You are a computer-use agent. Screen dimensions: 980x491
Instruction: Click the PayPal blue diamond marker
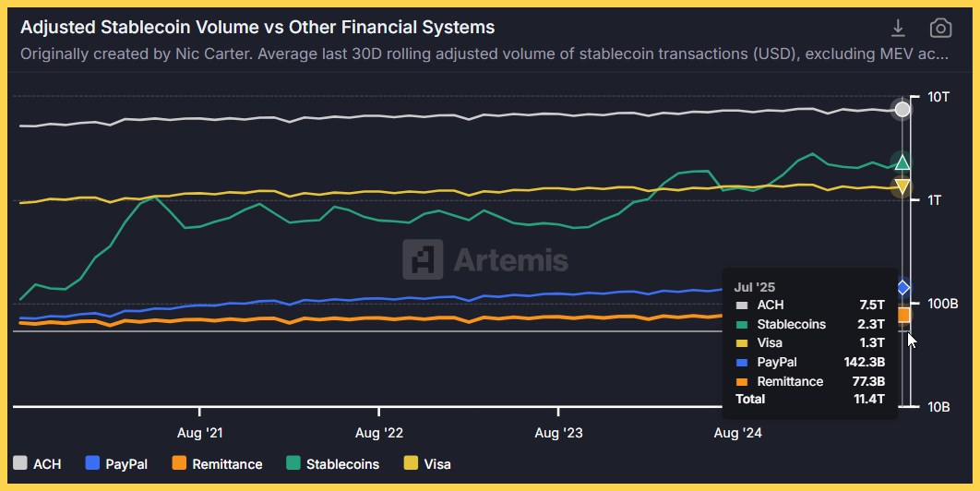click(x=902, y=288)
